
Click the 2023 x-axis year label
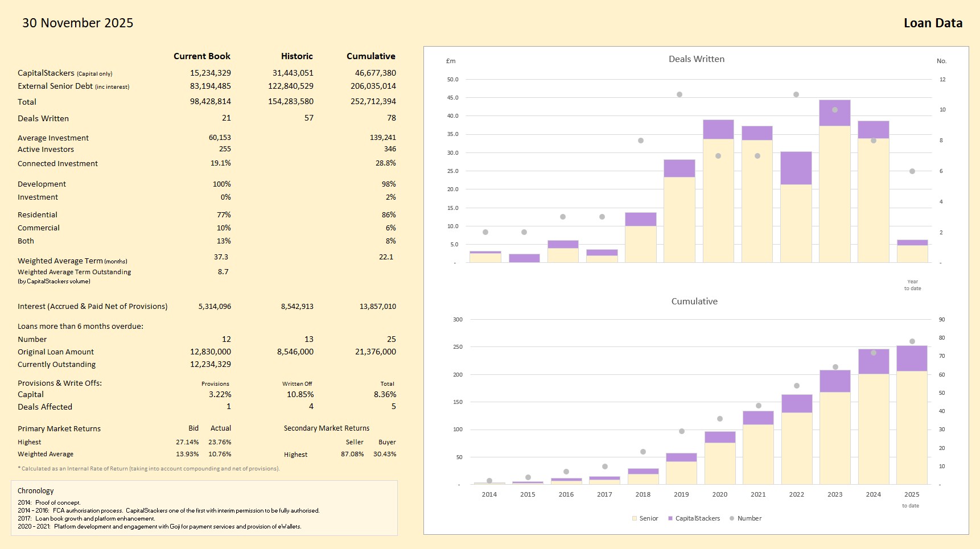click(835, 494)
